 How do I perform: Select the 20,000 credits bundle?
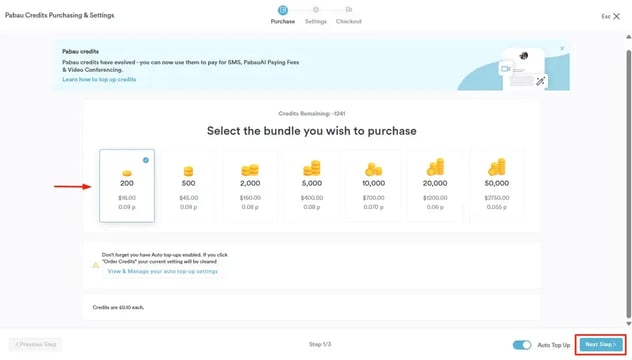[x=435, y=185]
